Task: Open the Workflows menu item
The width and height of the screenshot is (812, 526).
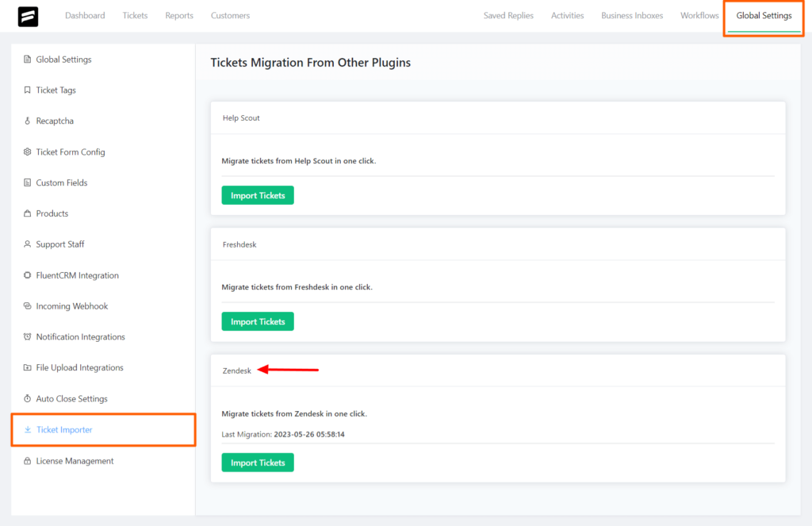Action: [x=699, y=15]
